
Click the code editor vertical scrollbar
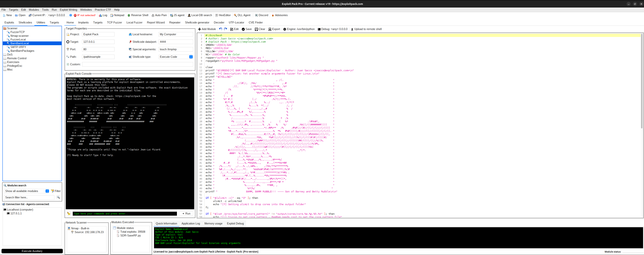642,81
